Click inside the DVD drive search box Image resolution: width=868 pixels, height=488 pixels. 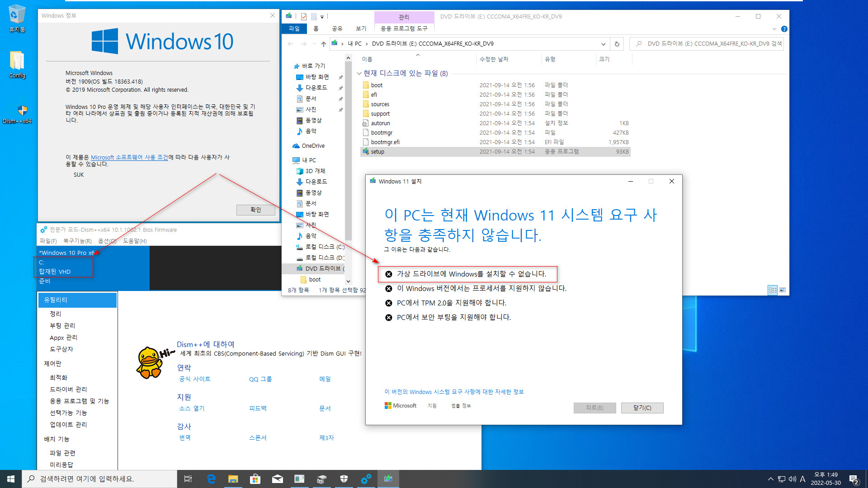coord(706,44)
